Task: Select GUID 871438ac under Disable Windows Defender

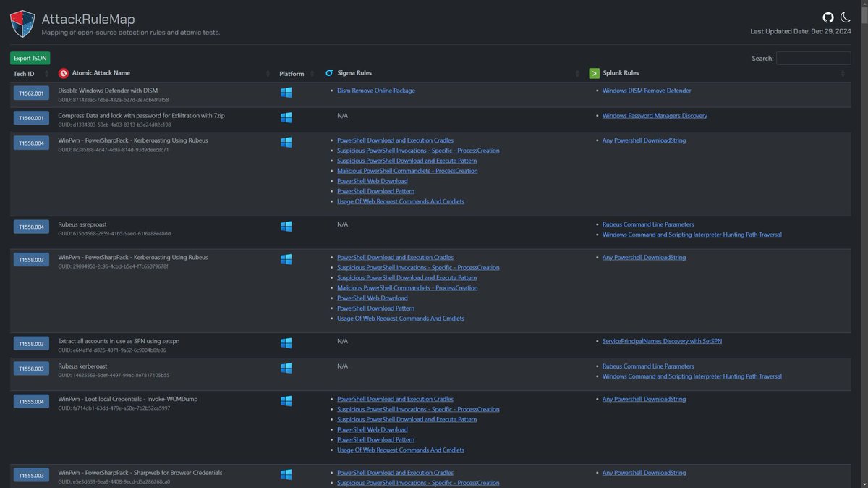Action: click(114, 100)
